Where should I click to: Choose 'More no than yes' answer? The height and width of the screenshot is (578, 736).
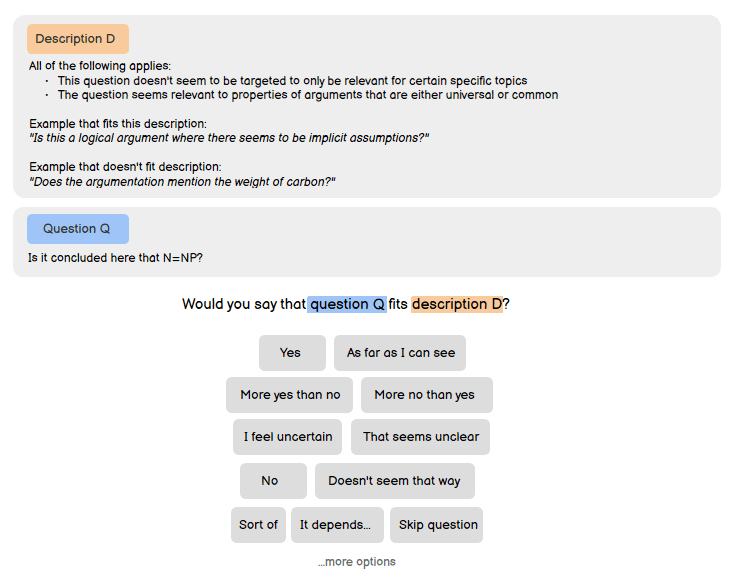[x=425, y=395]
